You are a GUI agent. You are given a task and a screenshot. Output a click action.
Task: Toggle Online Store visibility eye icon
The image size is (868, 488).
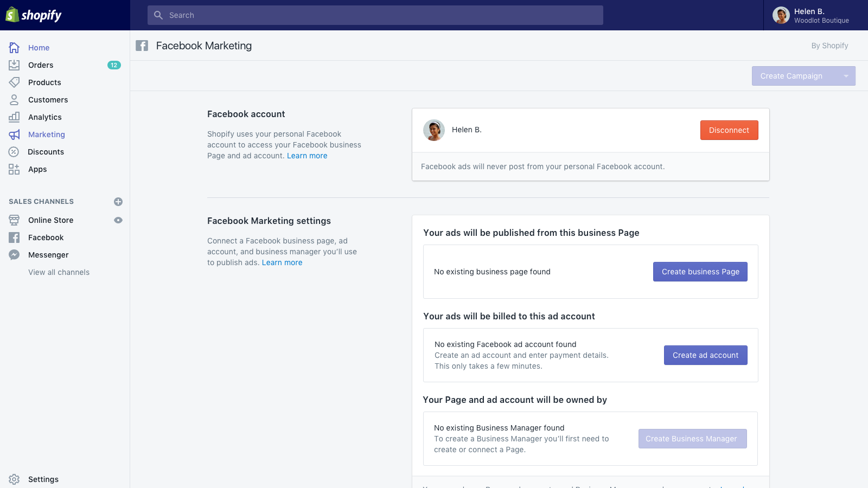(118, 220)
